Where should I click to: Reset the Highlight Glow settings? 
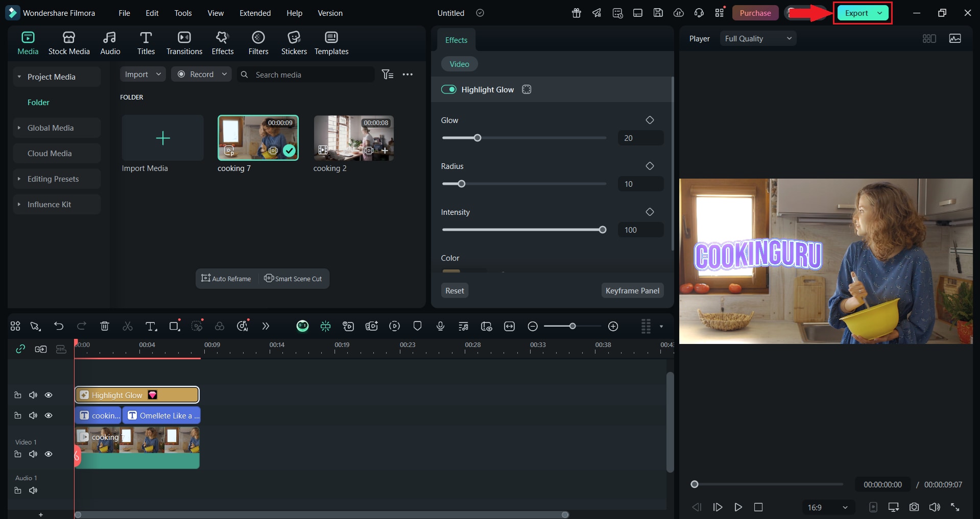click(x=454, y=290)
